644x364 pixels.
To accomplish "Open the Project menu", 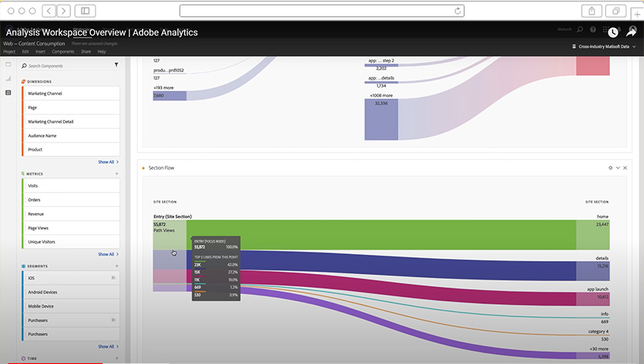I will pos(9,52).
